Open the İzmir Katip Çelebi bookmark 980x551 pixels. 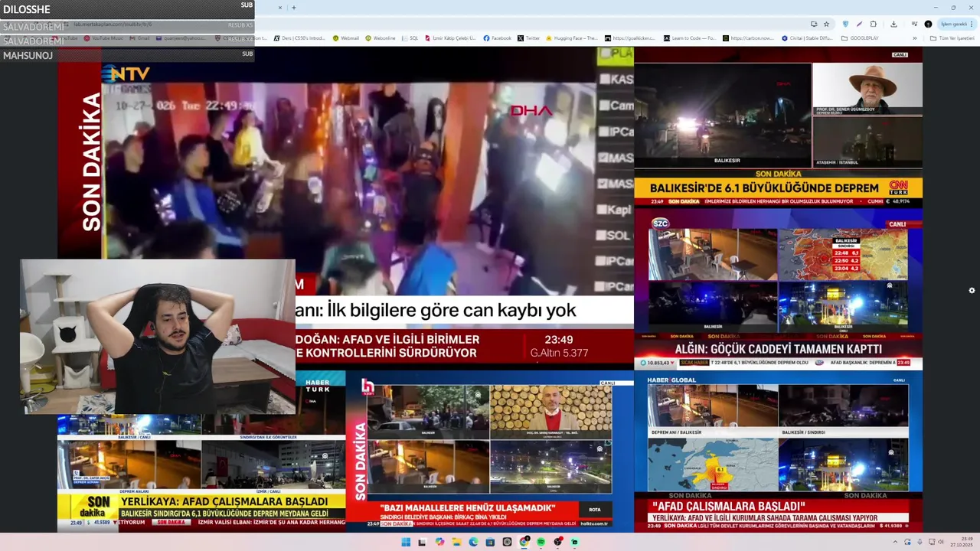[x=449, y=38]
